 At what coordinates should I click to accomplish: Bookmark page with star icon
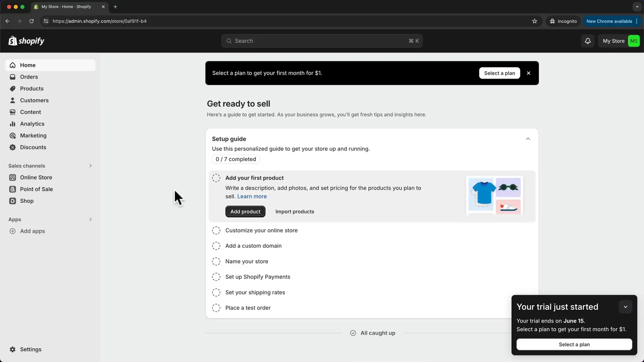[x=535, y=21]
